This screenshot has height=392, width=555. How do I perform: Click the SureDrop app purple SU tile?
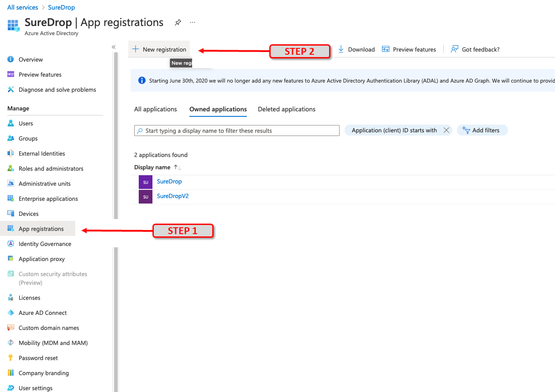[146, 182]
